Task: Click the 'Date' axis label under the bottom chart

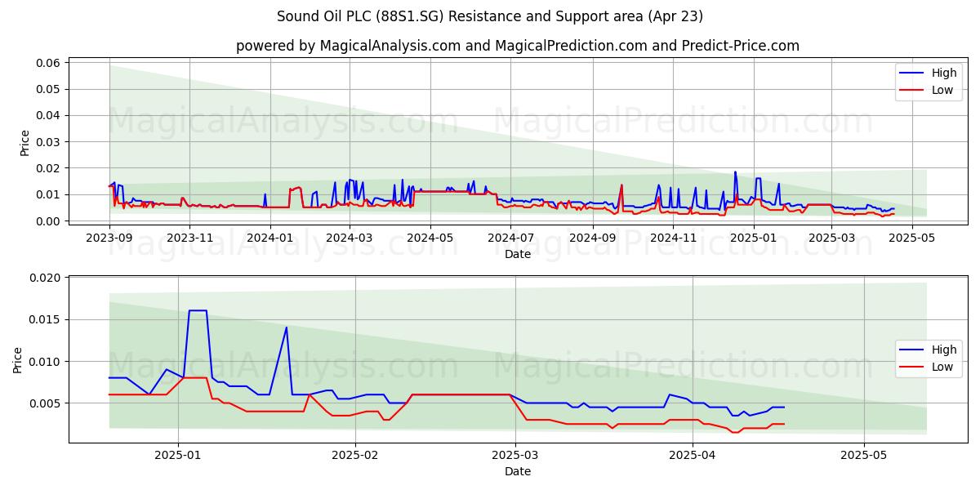Action: (x=518, y=471)
